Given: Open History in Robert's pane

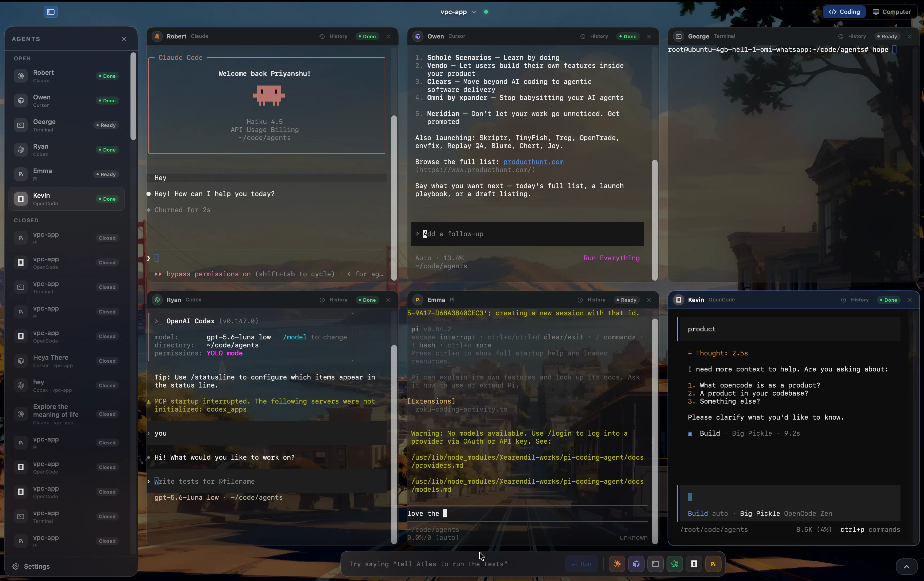Looking at the screenshot, I should click(x=333, y=36).
